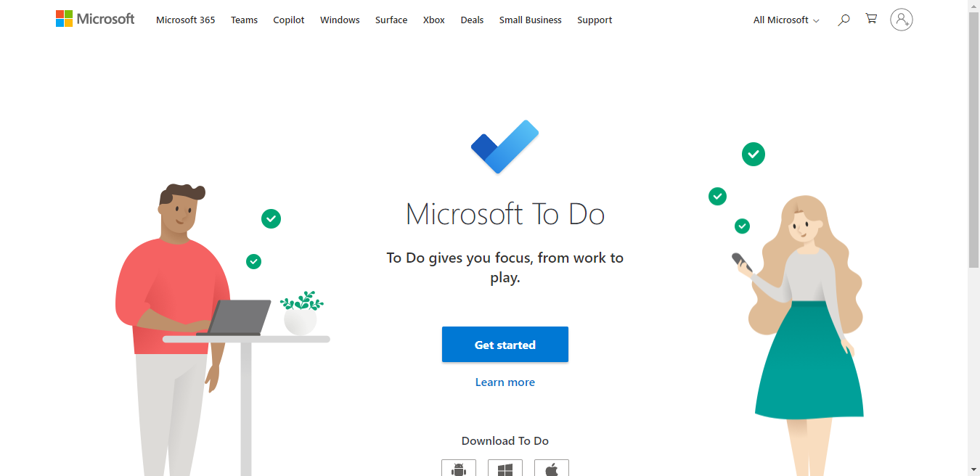Open Microsoft Support

point(595,20)
